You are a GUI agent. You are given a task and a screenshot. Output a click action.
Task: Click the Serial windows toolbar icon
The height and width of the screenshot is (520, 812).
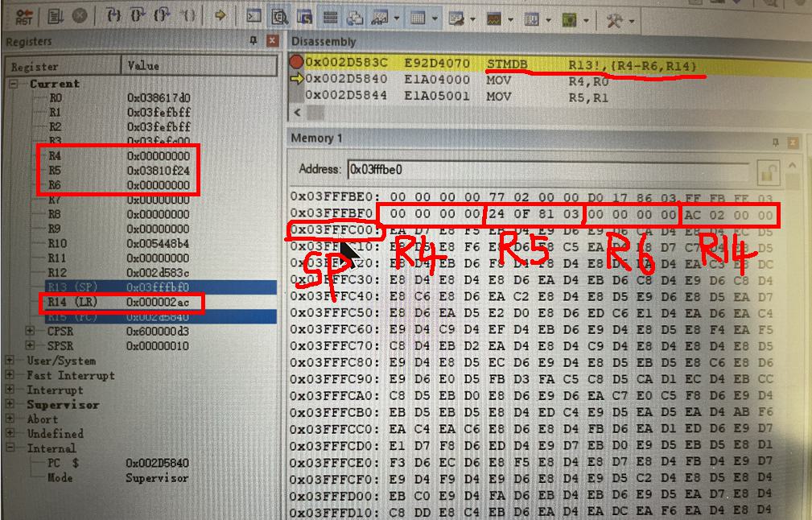[456, 19]
